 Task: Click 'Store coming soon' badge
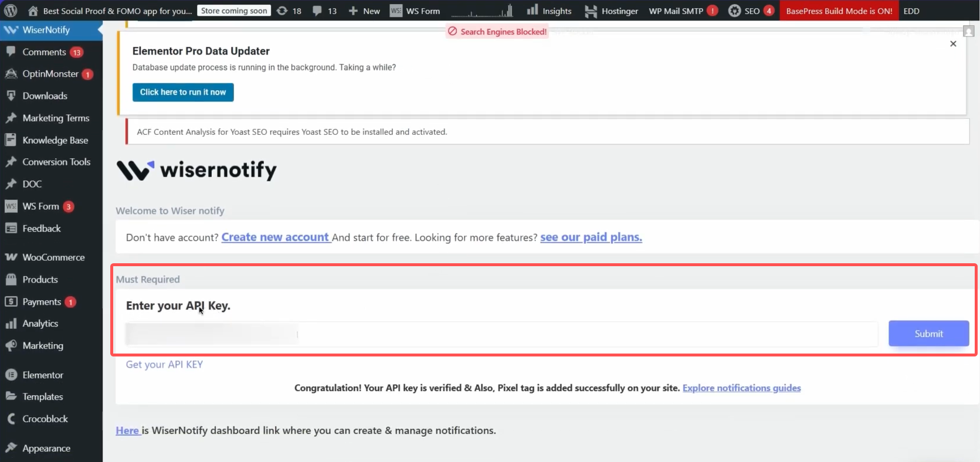click(234, 11)
